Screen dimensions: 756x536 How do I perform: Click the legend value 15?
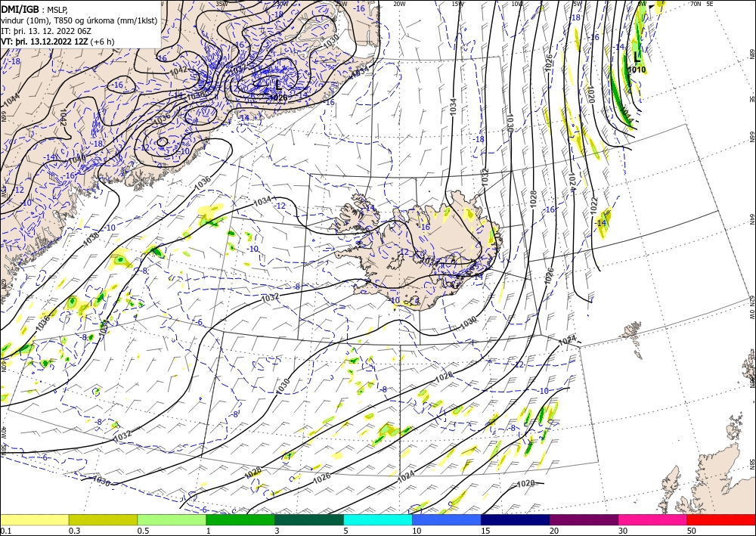[485, 531]
